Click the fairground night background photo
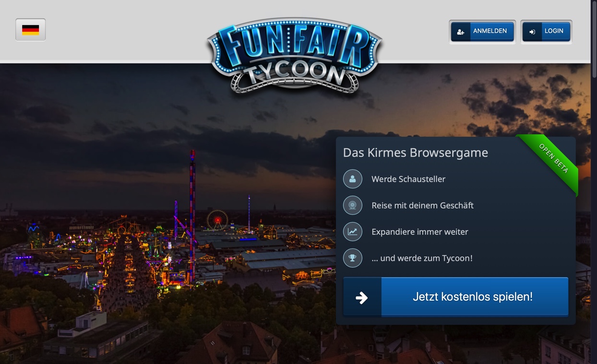This screenshot has width=597, height=364. pos(168,216)
